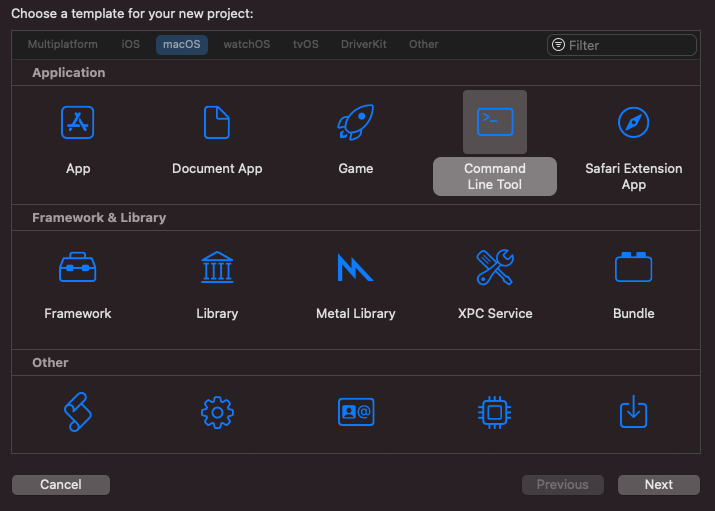Focus the Filter text field
The width and height of the screenshot is (715, 511).
pyautogui.click(x=622, y=45)
